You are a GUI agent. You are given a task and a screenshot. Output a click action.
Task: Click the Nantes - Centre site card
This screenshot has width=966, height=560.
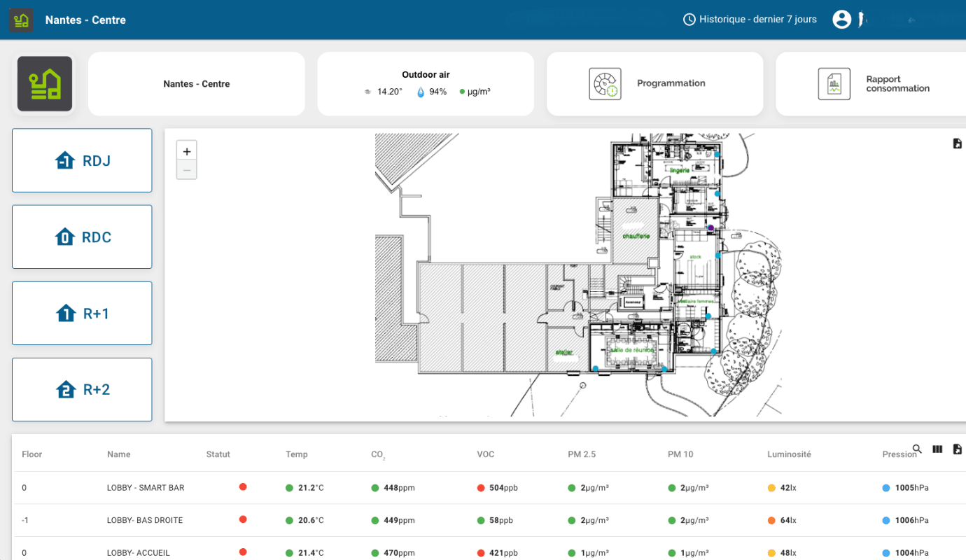click(x=197, y=84)
